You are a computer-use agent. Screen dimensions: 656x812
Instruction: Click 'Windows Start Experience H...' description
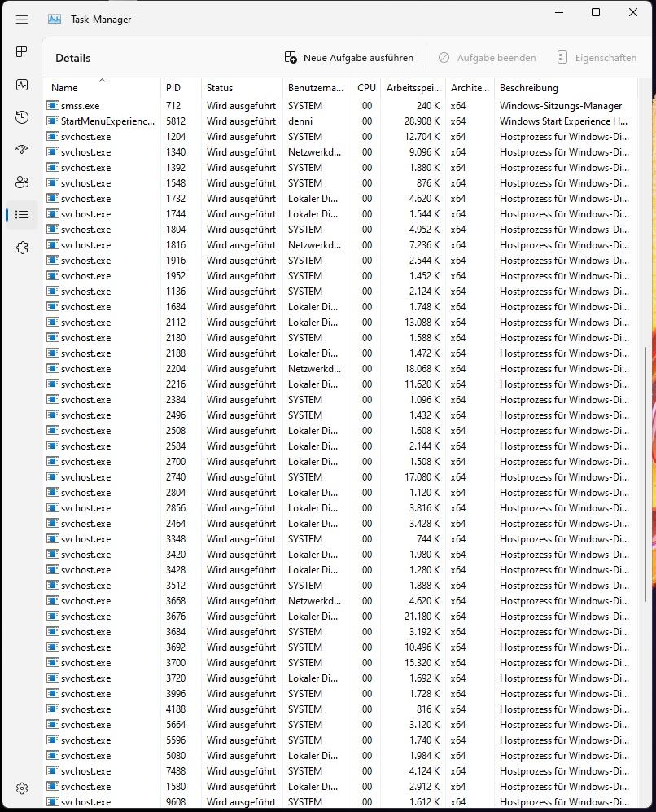563,121
